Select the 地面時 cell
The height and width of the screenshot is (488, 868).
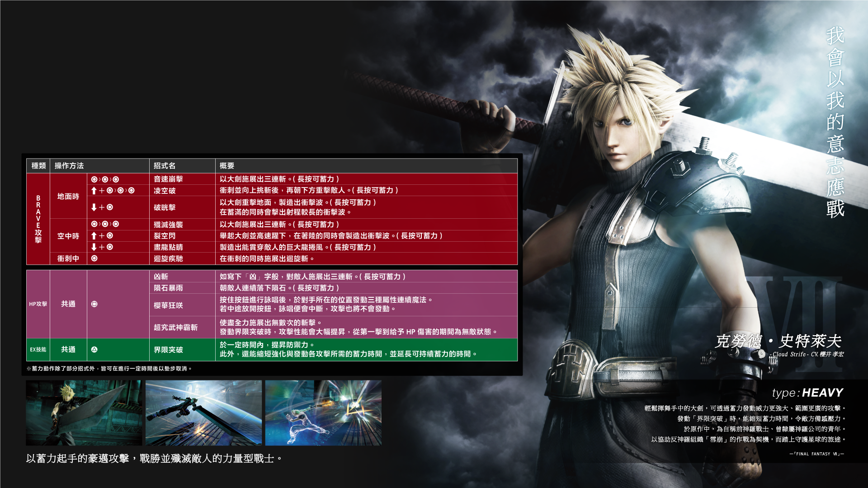[x=68, y=196]
